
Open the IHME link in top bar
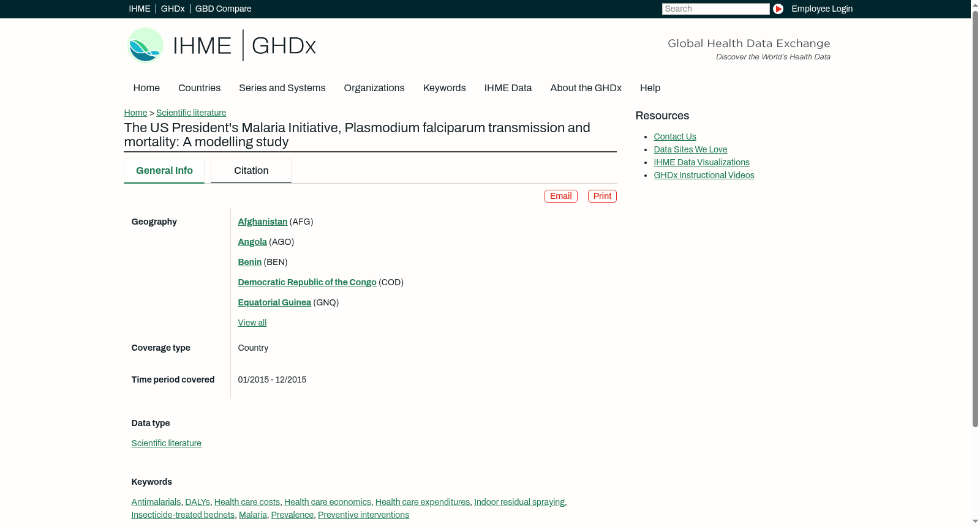click(140, 9)
